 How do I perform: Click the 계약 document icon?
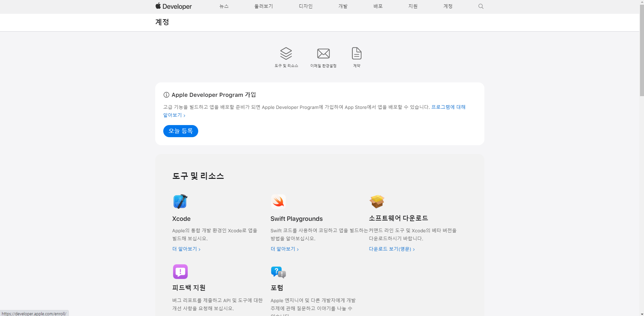click(356, 53)
